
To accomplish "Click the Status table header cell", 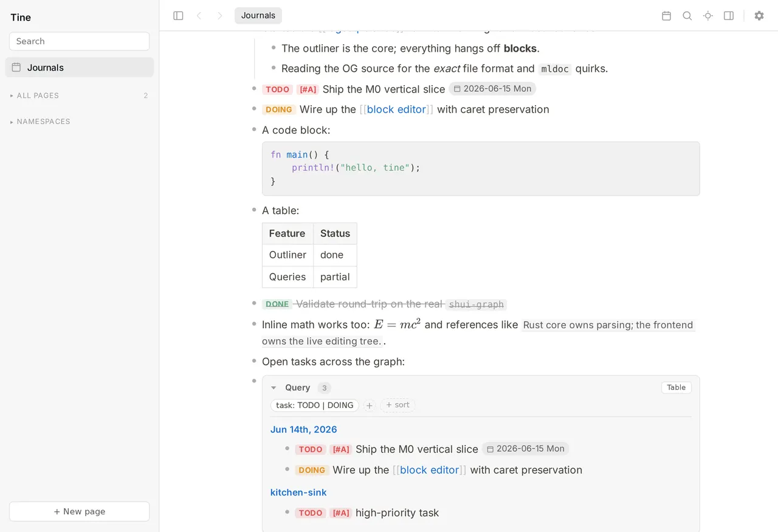I will tap(335, 233).
